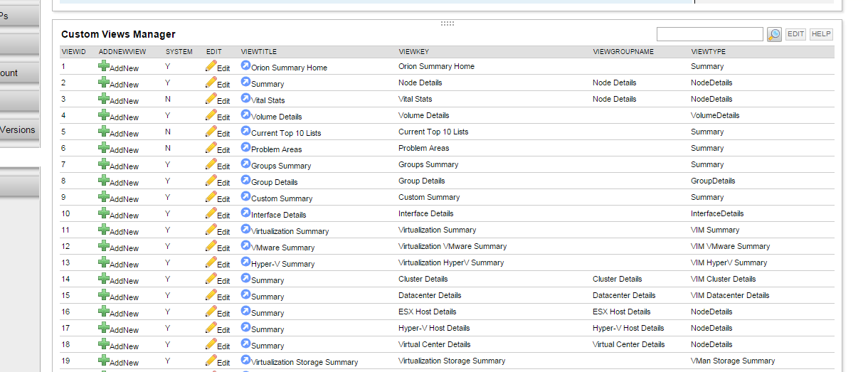
Task: Click the VIEWKEY column header
Action: click(413, 52)
